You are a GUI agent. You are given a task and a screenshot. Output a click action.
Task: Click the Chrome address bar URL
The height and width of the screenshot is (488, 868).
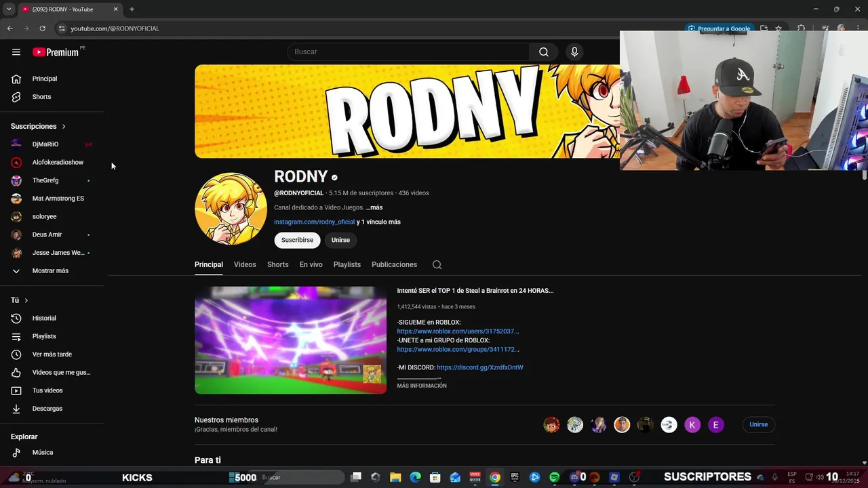tap(115, 28)
